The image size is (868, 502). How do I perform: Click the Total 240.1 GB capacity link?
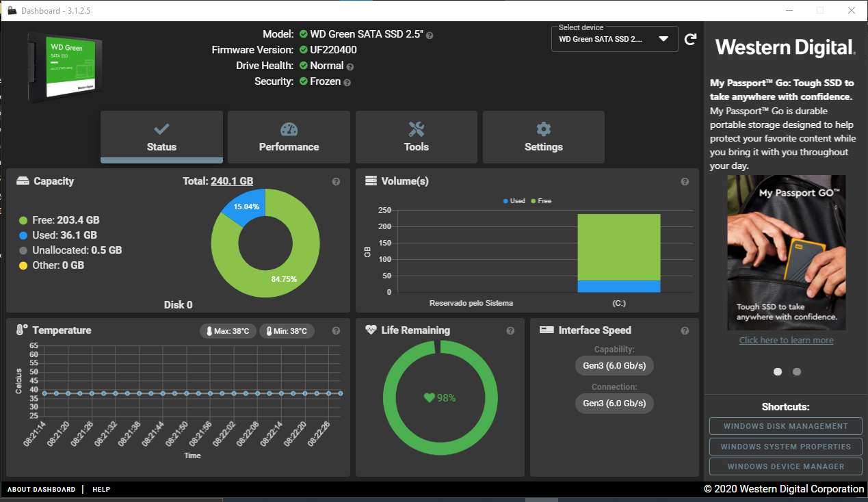pyautogui.click(x=232, y=181)
